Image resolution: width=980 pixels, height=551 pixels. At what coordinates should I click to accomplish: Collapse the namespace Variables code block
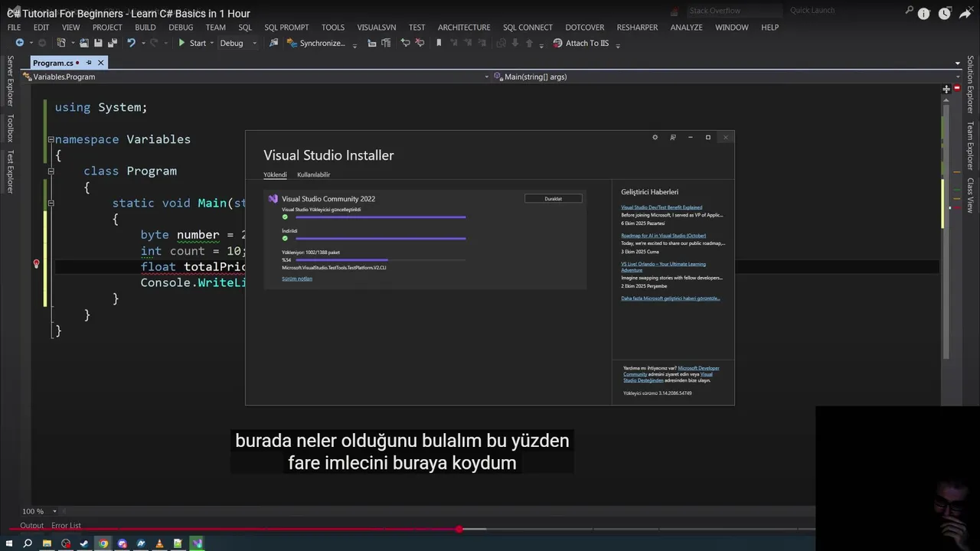pos(51,139)
